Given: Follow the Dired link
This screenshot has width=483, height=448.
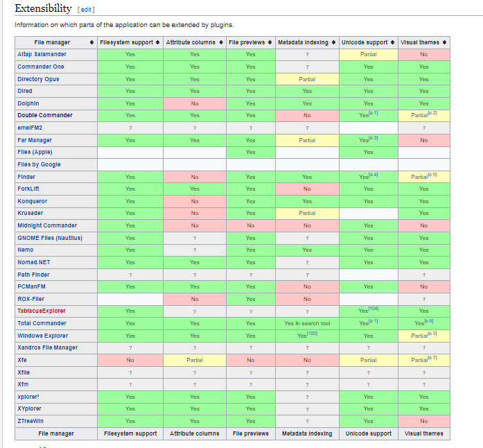Looking at the screenshot, I should click(25, 91).
